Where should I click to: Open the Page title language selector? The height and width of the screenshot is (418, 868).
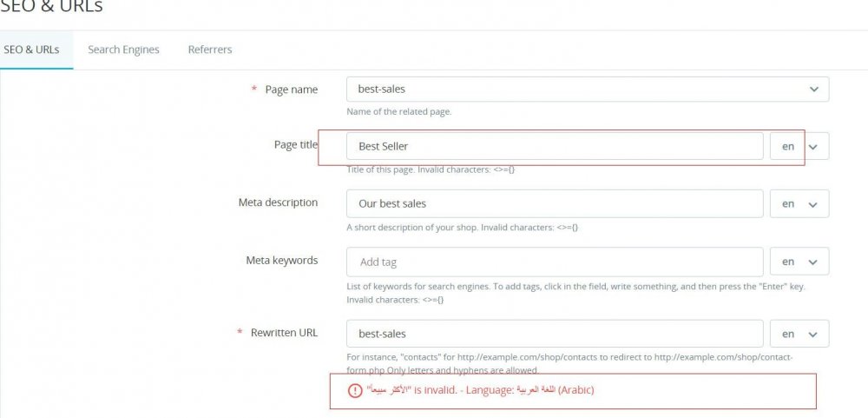[799, 146]
